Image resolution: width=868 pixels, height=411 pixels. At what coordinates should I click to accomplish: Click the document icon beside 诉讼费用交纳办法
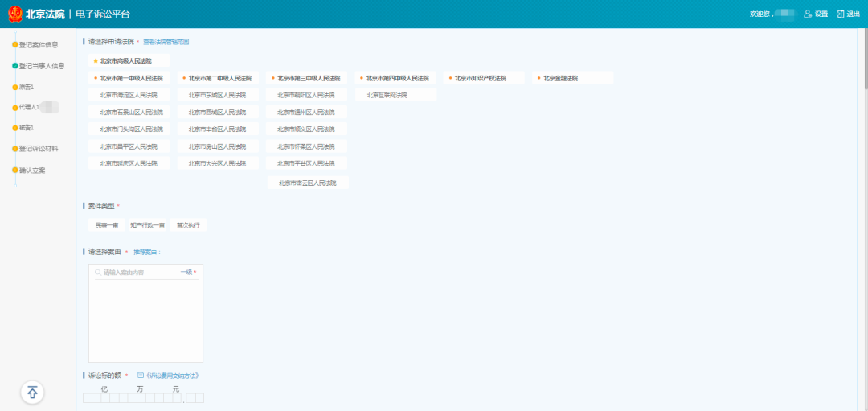(141, 376)
